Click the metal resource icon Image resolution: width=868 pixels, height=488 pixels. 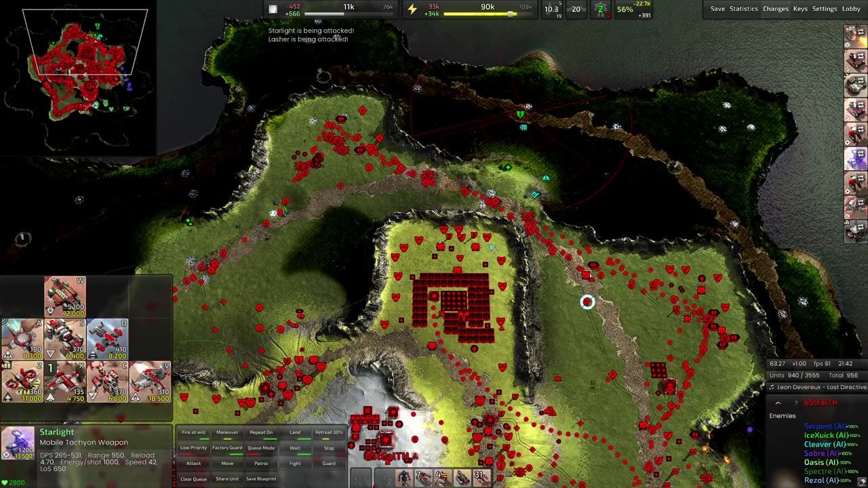pyautogui.click(x=273, y=9)
